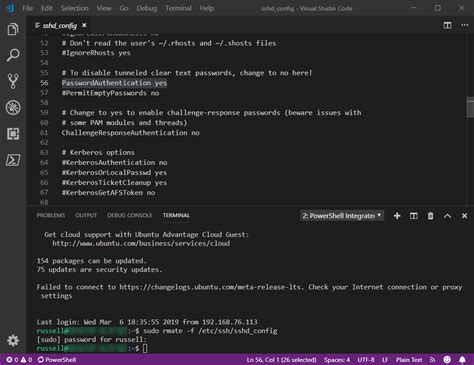
Task: Change file encoding UTF-8
Action: (366, 360)
